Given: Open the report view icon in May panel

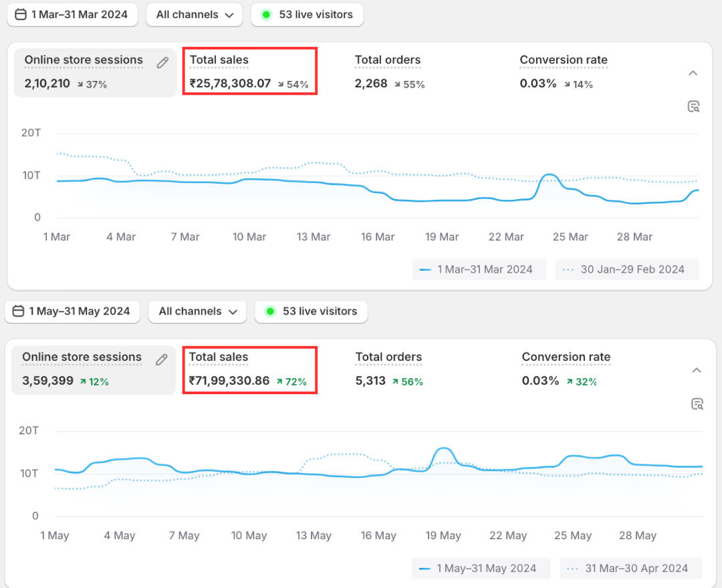Looking at the screenshot, I should click(x=697, y=404).
